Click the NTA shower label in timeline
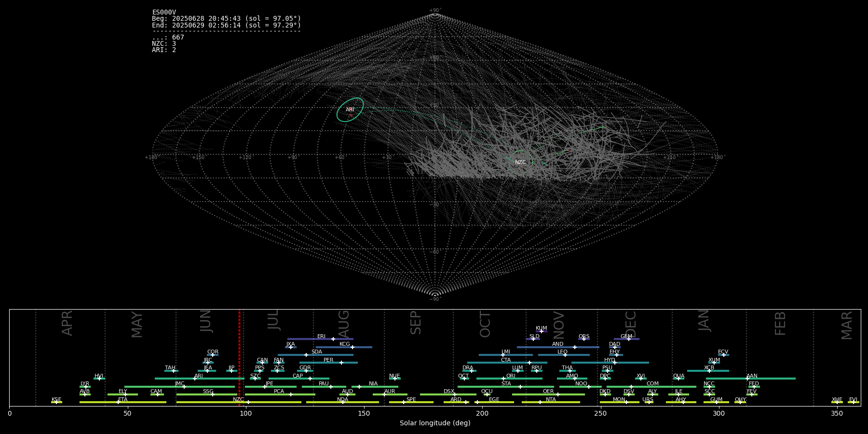Image resolution: width=868 pixels, height=434 pixels. (551, 400)
